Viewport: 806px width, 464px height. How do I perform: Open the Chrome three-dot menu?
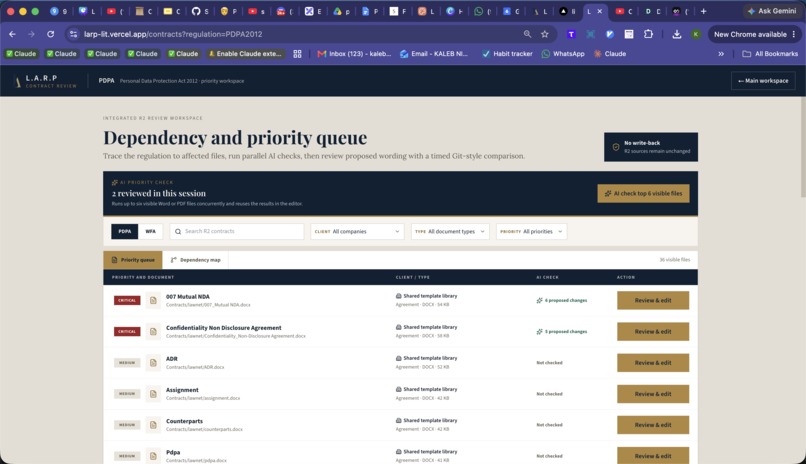pyautogui.click(x=794, y=34)
